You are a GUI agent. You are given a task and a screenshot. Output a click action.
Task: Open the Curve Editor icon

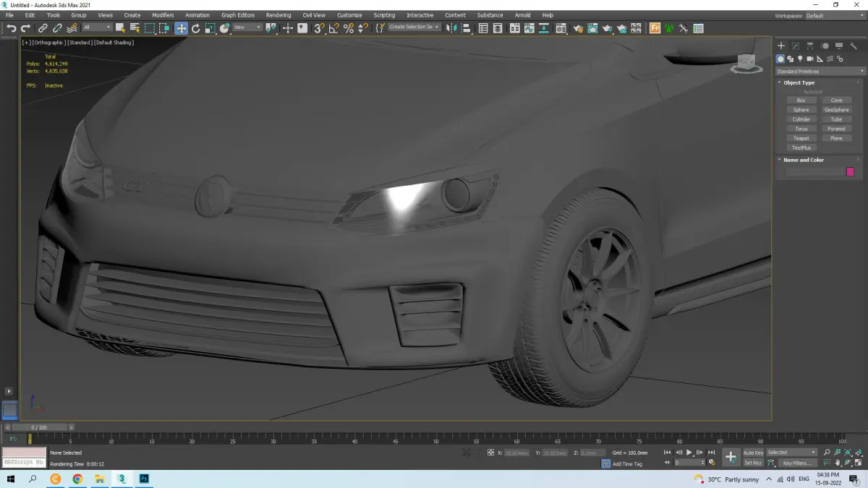(529, 28)
